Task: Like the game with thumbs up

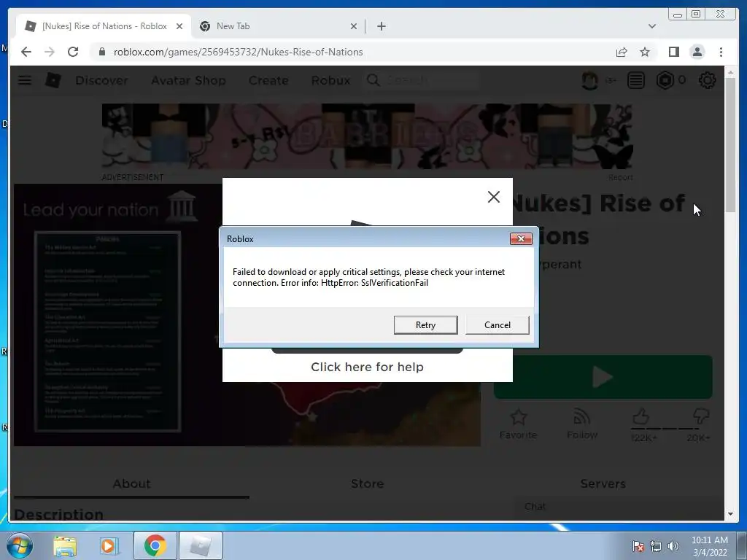Action: [641, 416]
